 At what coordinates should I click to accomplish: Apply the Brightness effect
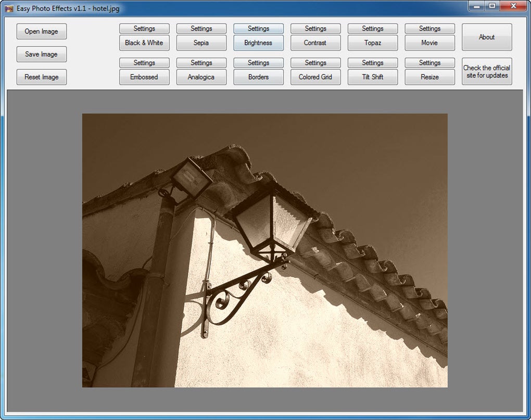click(258, 43)
